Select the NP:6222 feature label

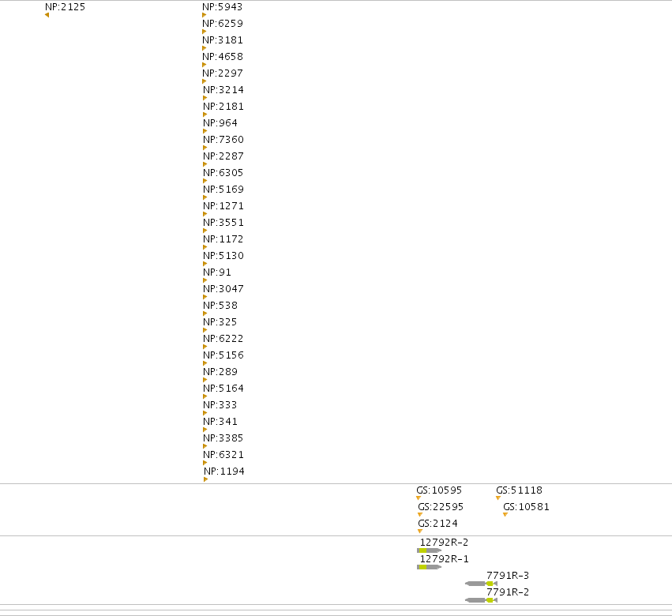223,339
